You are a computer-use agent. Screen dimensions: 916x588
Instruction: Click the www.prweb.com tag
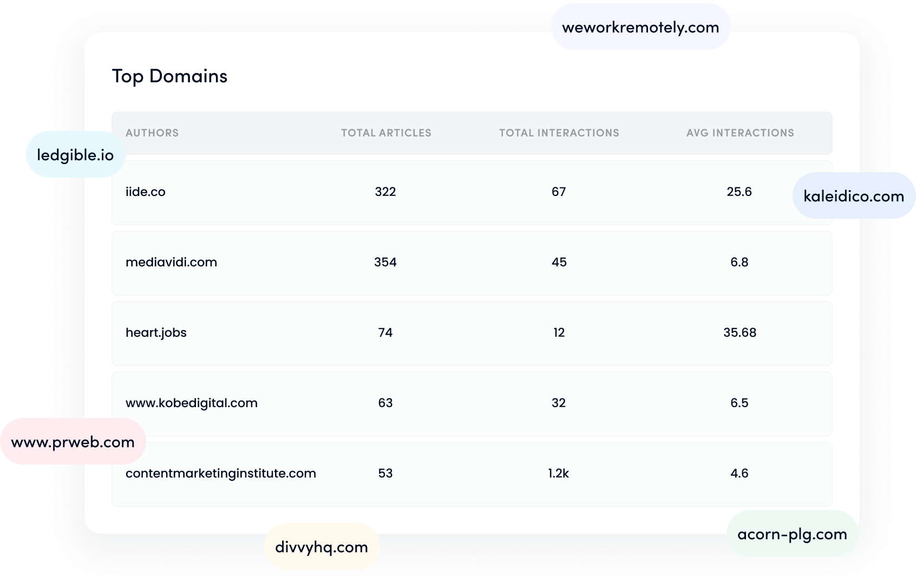click(73, 442)
